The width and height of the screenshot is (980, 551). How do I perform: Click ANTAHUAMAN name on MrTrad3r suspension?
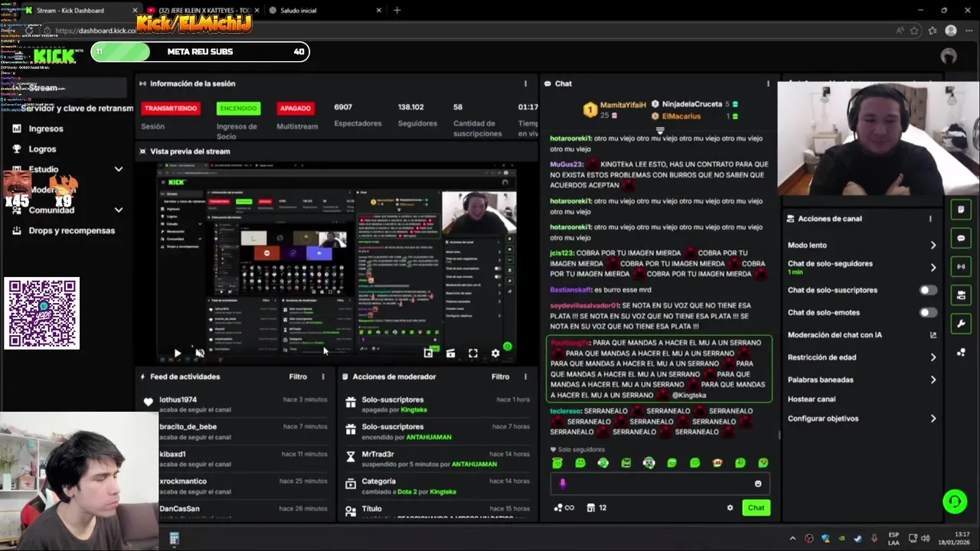click(x=474, y=464)
